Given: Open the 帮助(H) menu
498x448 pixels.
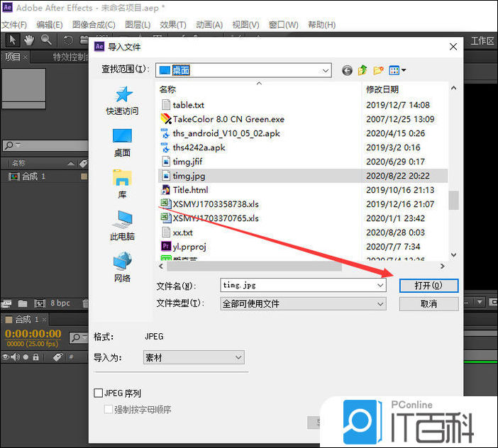Looking at the screenshot, I should tap(322, 25).
